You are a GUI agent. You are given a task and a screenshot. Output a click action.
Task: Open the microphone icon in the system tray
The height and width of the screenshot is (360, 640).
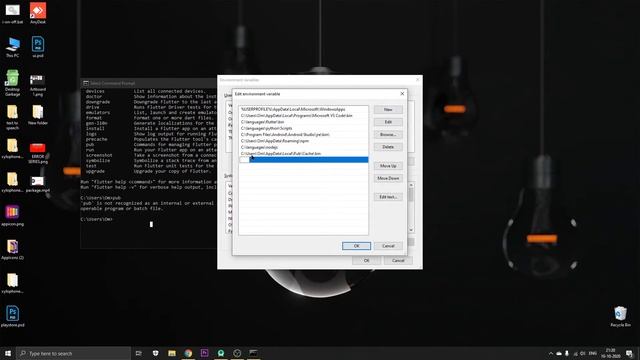567,353
